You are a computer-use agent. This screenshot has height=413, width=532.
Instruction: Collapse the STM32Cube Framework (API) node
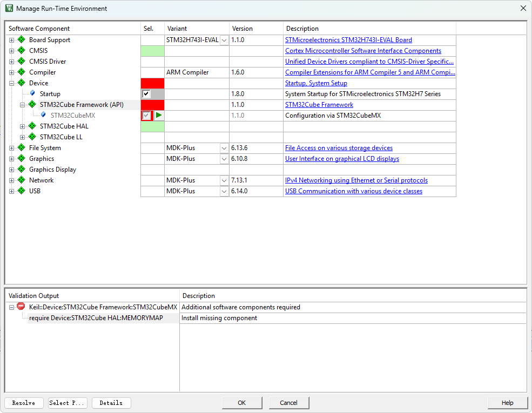point(22,105)
